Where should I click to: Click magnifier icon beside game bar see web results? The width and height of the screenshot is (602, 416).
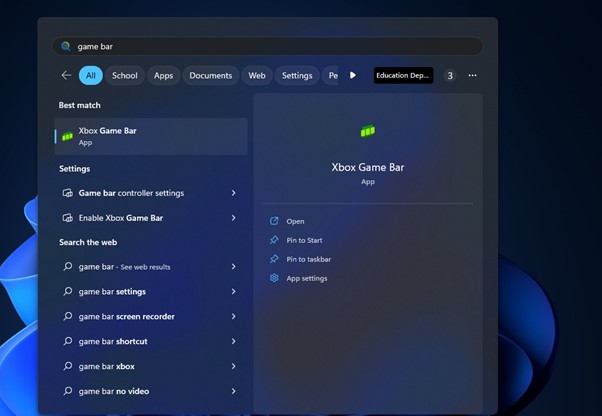(68, 266)
